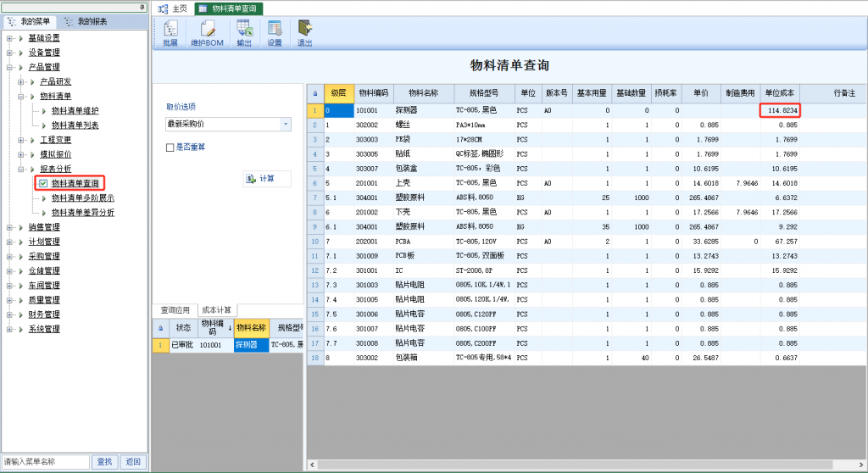Switch to the 成本计算 tab
Viewport: 868px width, 473px height.
[x=217, y=310]
